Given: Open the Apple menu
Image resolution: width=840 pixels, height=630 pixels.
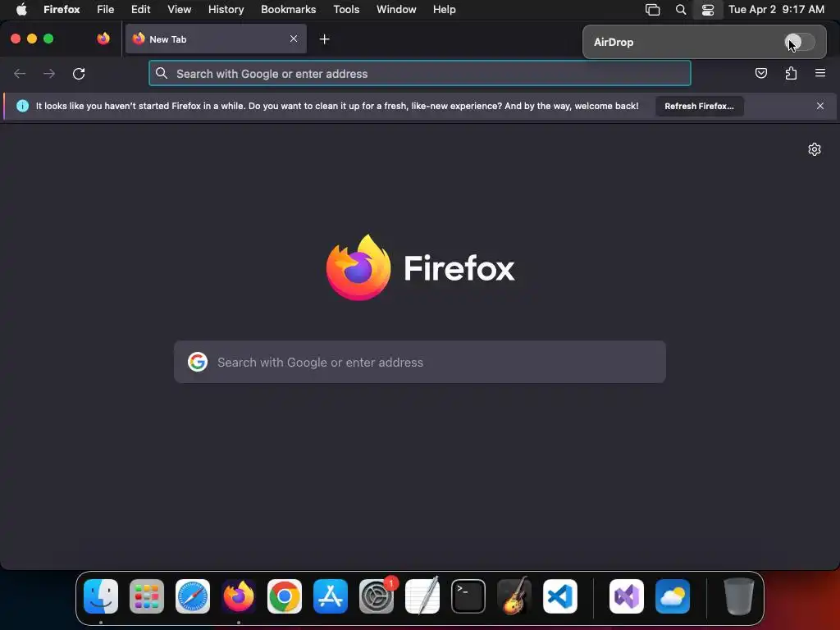Looking at the screenshot, I should 21,10.
